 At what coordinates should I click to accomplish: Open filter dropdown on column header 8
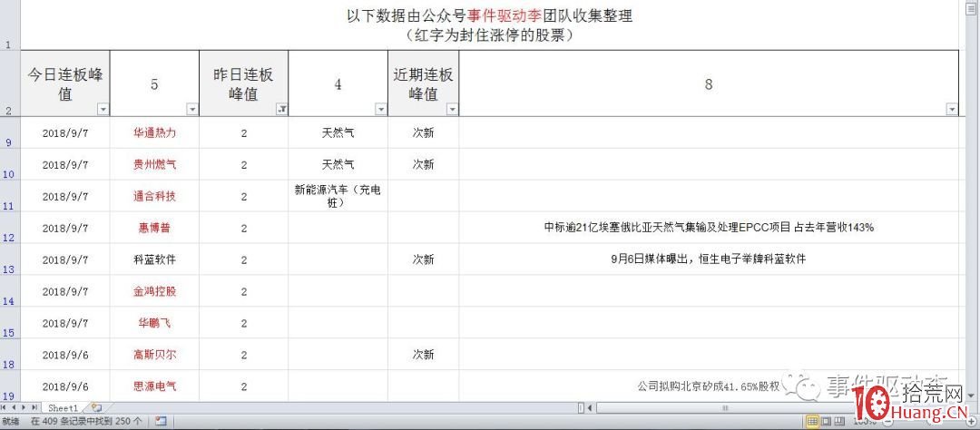point(951,110)
